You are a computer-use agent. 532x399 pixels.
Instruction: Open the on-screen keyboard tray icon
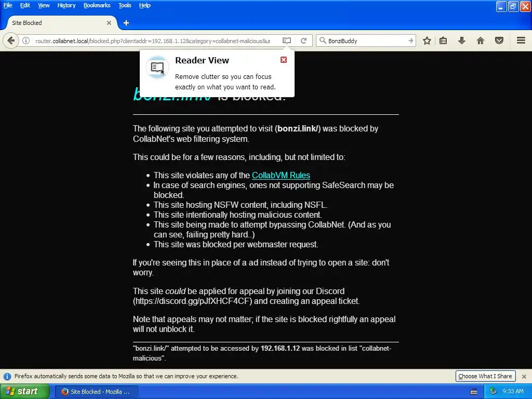474,392
